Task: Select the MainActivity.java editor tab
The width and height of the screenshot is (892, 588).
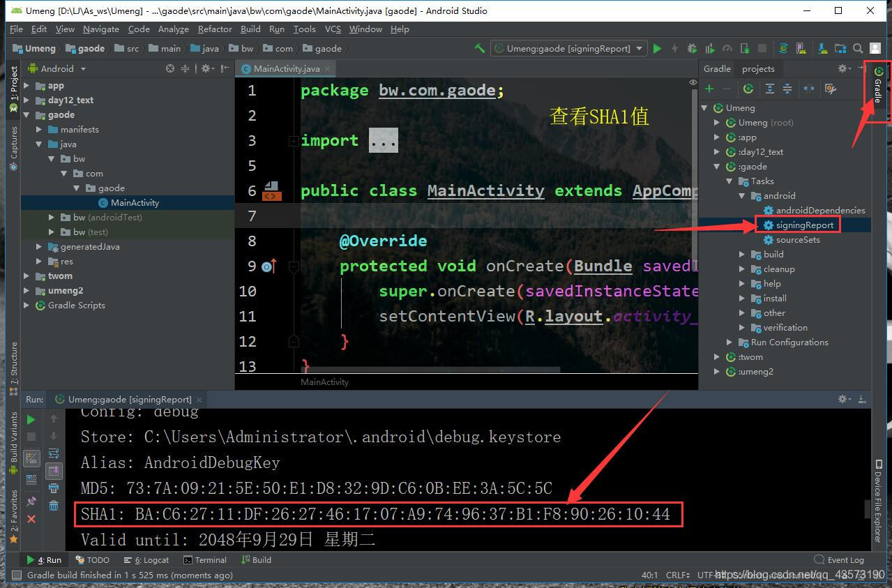Action: [287, 68]
